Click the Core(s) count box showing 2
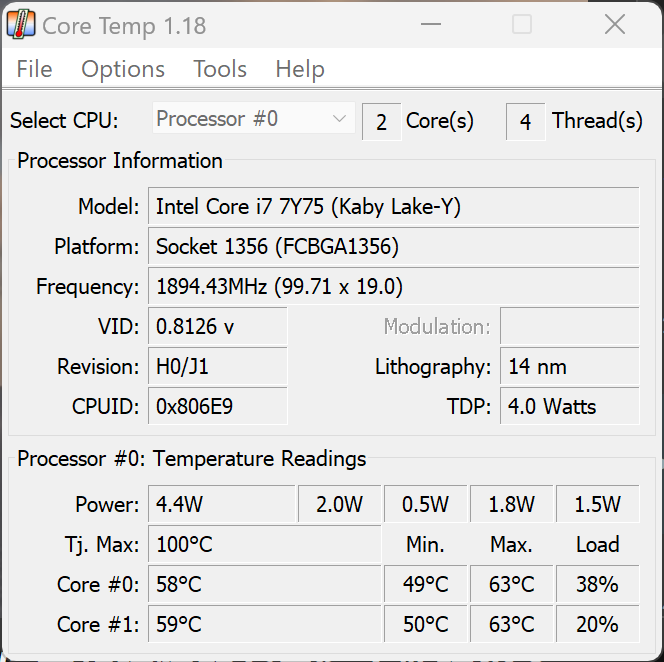 tap(381, 122)
